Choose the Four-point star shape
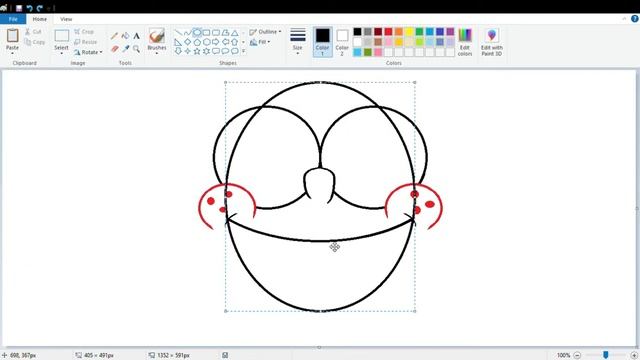 tap(187, 51)
